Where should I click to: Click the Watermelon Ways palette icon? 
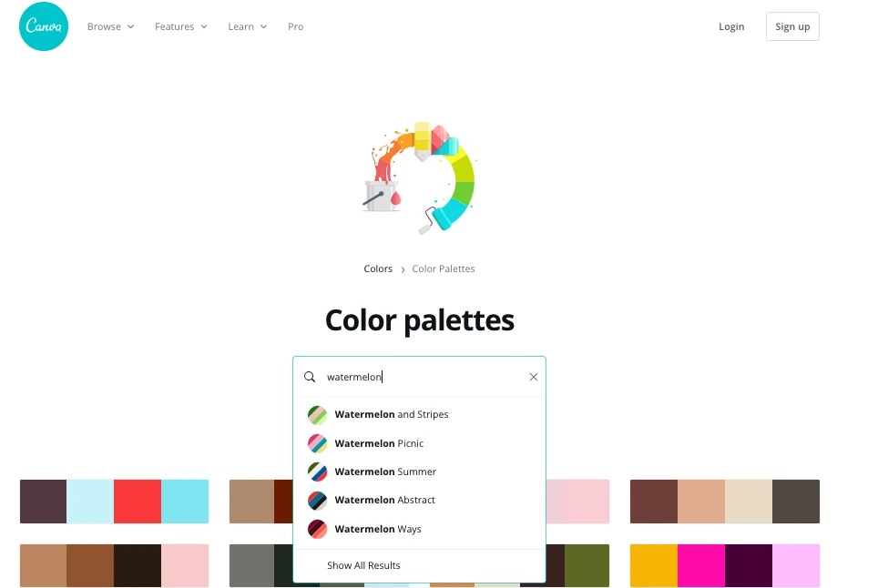[317, 529]
